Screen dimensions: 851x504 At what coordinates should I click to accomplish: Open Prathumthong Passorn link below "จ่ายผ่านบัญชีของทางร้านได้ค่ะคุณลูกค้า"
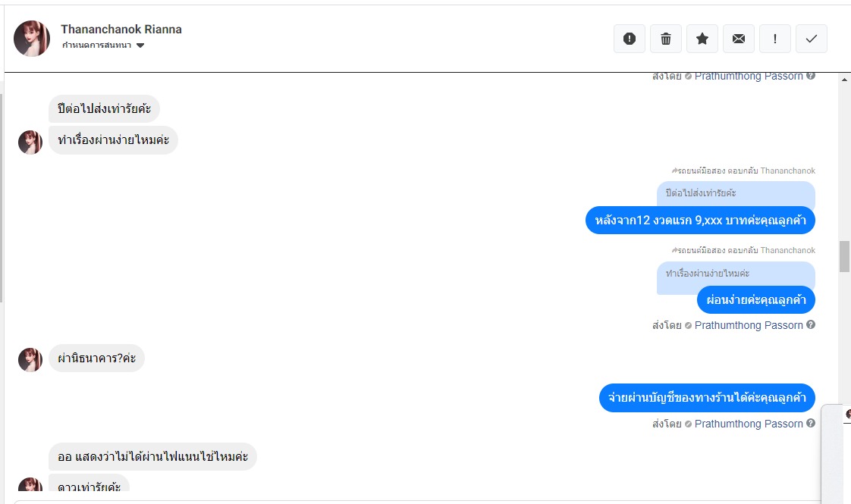(749, 424)
